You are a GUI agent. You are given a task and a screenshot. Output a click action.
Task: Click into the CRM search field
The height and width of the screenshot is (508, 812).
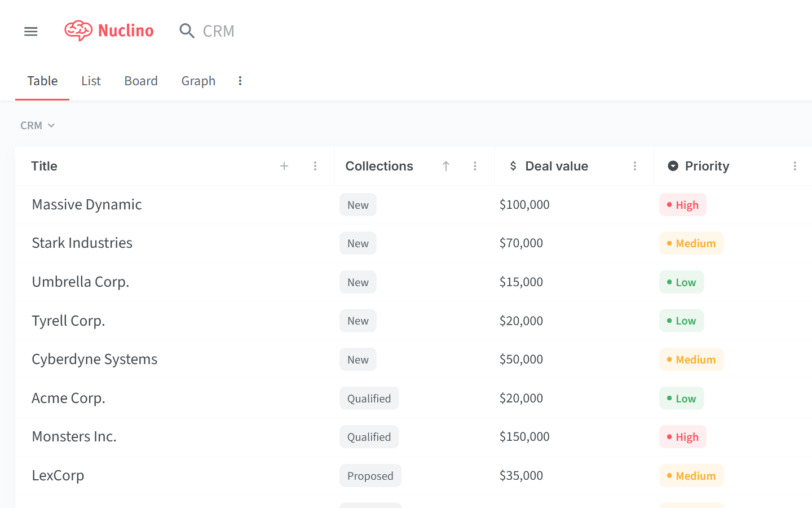219,31
